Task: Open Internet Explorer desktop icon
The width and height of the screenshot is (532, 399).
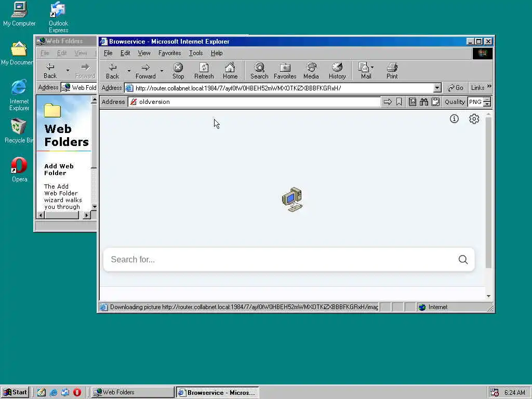Action: 19,95
